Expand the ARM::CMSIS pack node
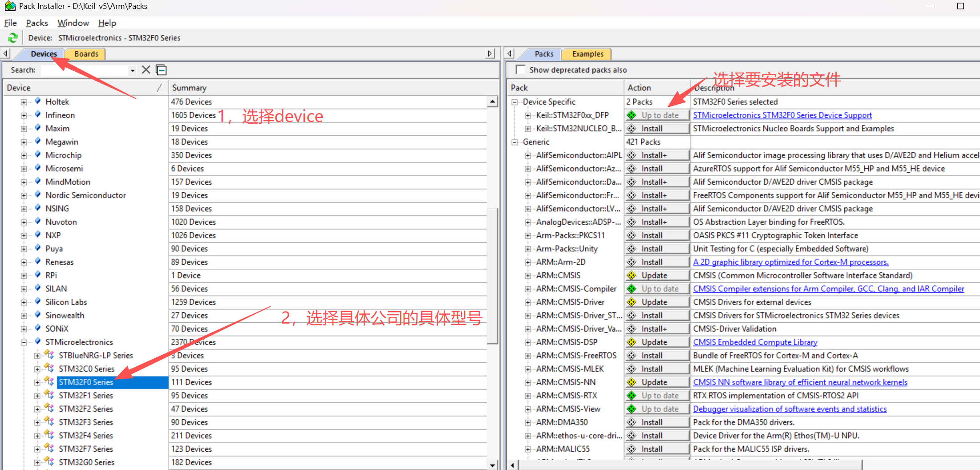This screenshot has width=980, height=470. (x=528, y=276)
